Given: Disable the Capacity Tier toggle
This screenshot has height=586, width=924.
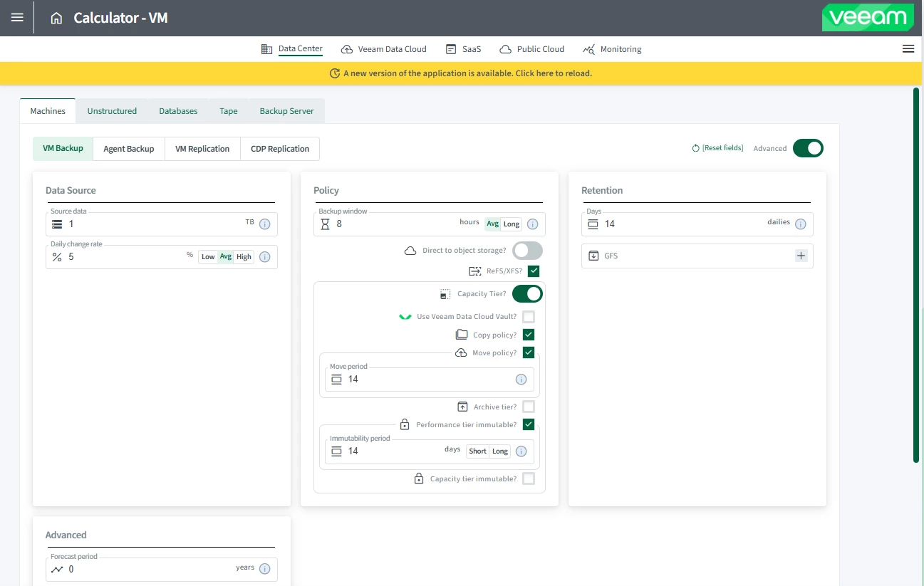Looking at the screenshot, I should 527,294.
